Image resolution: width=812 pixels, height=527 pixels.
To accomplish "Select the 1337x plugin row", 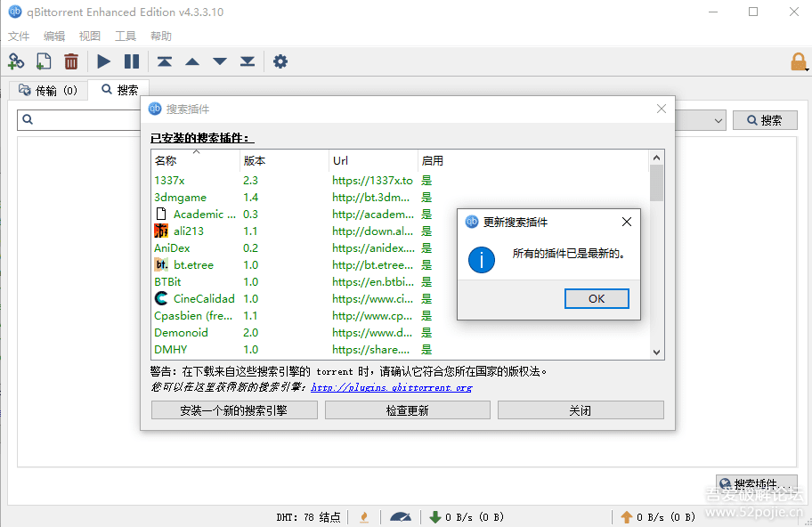I will 399,180.
